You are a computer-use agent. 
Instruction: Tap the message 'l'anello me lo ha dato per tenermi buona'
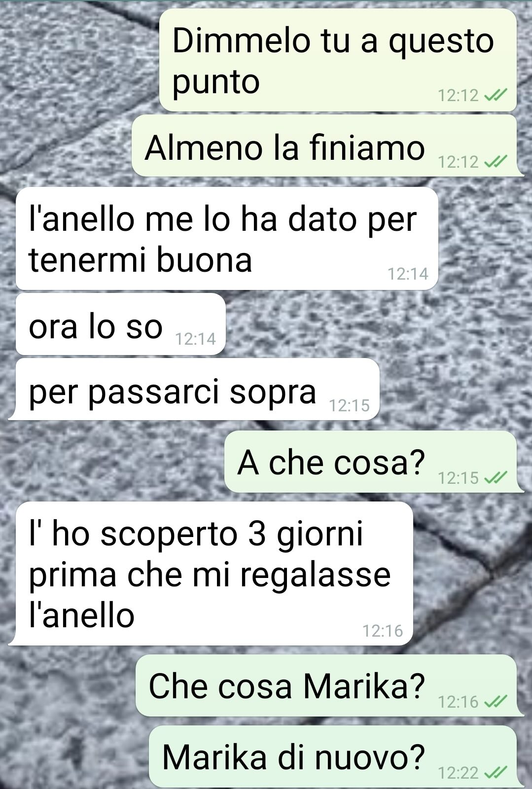point(227,238)
